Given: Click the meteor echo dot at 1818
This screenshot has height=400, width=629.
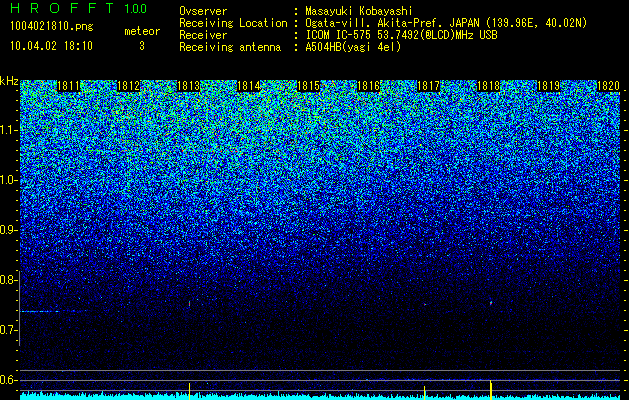Looking at the screenshot, I should pos(491,303).
